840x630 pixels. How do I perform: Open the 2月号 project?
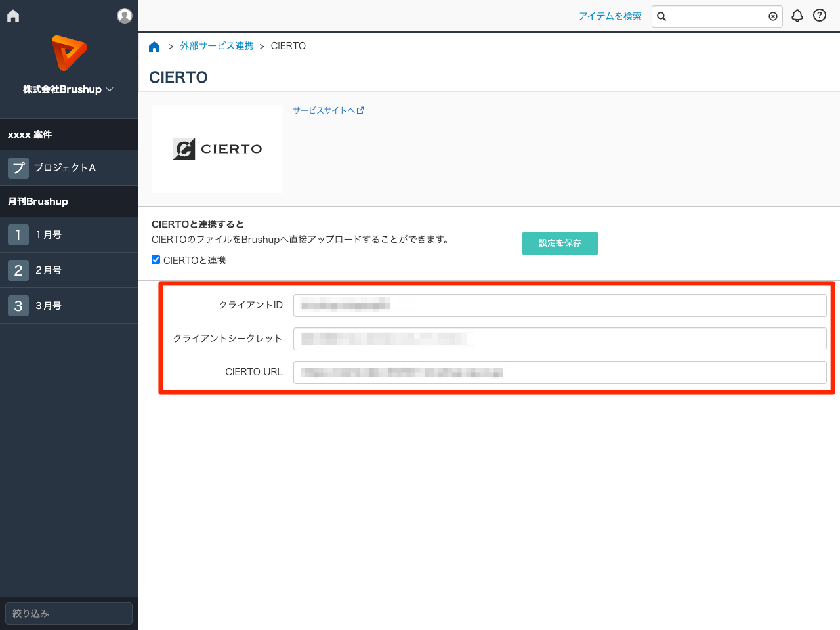pos(69,270)
